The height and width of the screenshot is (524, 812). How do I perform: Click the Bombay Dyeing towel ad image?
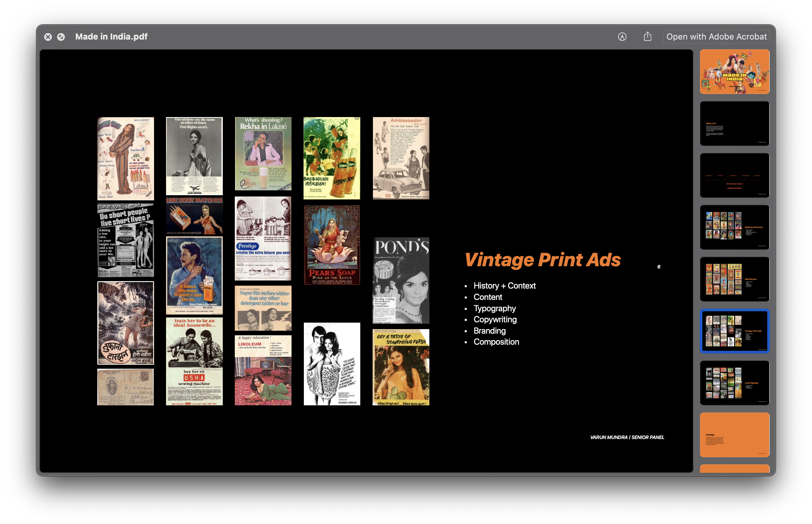pos(332,364)
